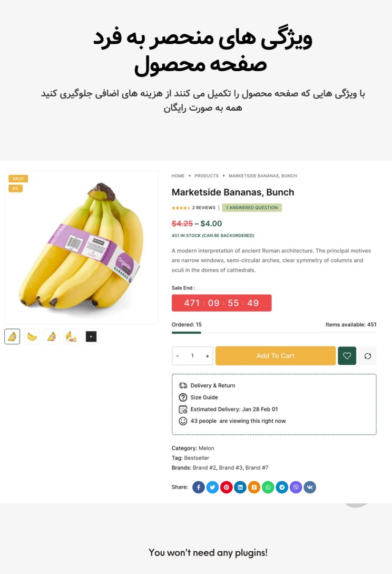392x574 pixels.
Task: Share the product on LinkedIn
Action: tap(240, 487)
